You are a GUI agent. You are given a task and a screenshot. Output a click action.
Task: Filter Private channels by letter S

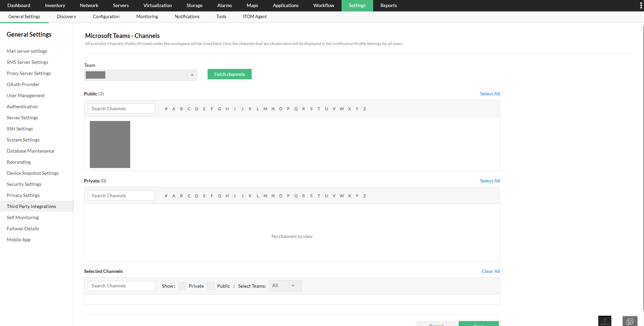pos(311,196)
